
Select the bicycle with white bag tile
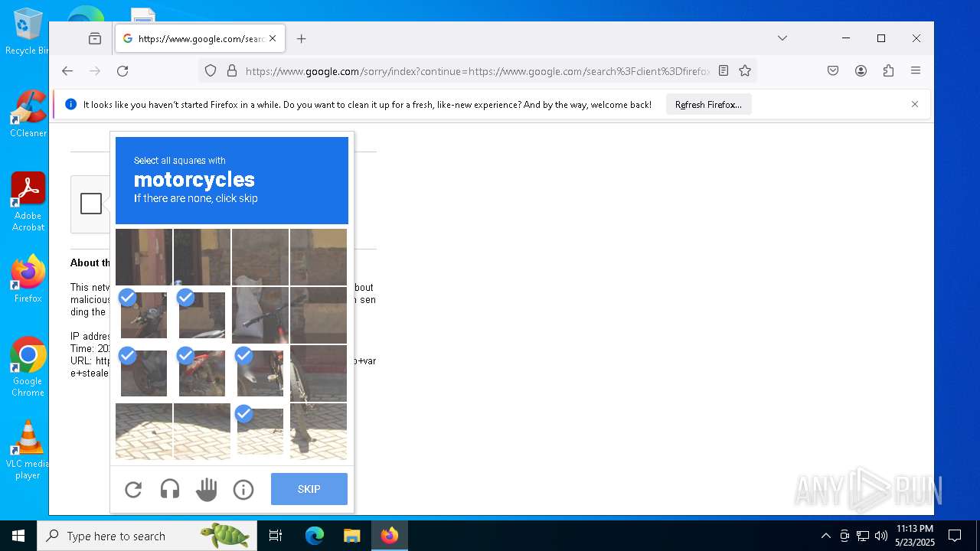(x=260, y=315)
